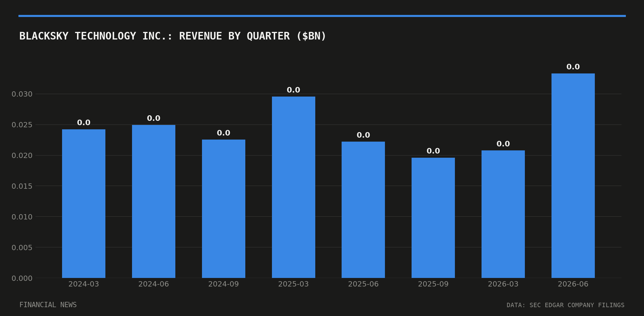The image size is (644, 316).
Task: Select the 2026-03 revenue bar
Action: click(x=503, y=214)
